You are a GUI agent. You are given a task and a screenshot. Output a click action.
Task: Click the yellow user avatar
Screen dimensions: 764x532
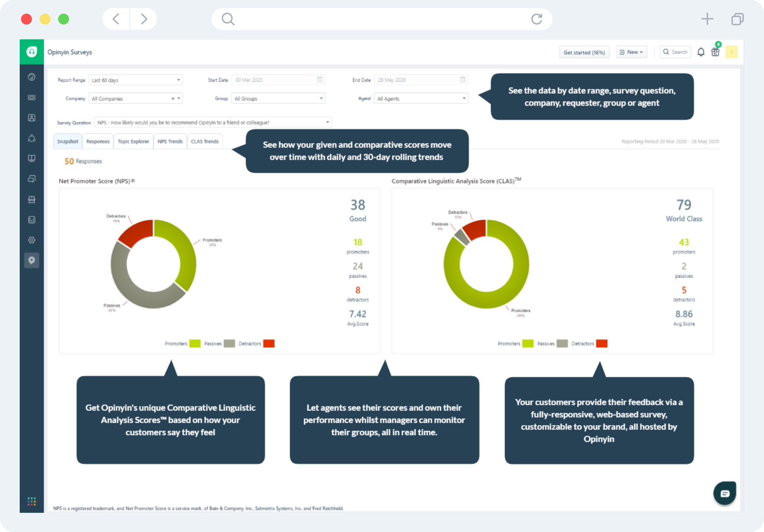[x=731, y=52]
